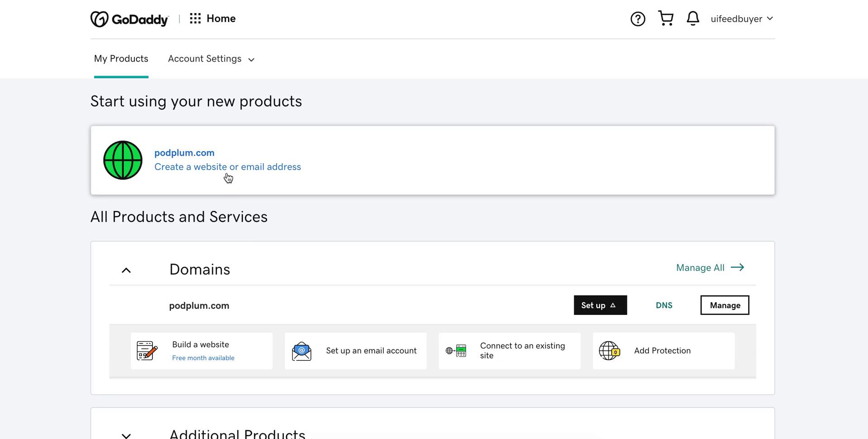Click the green globe domain icon
868x439 pixels.
coord(123,160)
